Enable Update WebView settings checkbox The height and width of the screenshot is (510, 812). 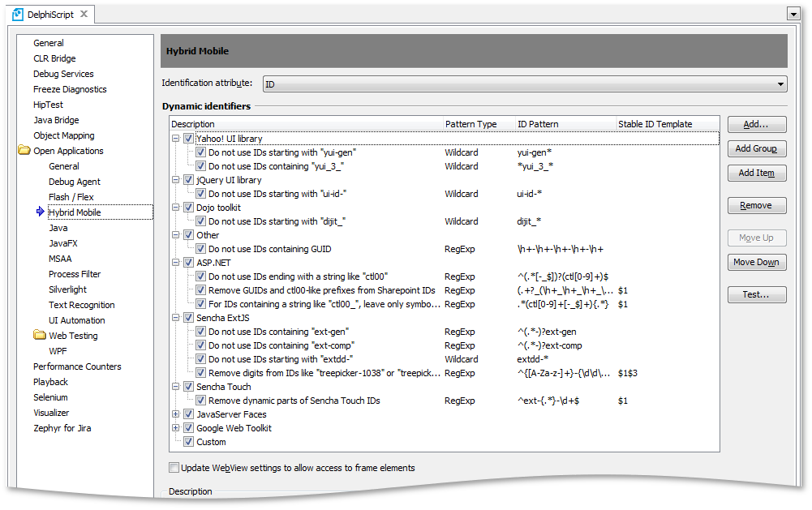(x=174, y=468)
